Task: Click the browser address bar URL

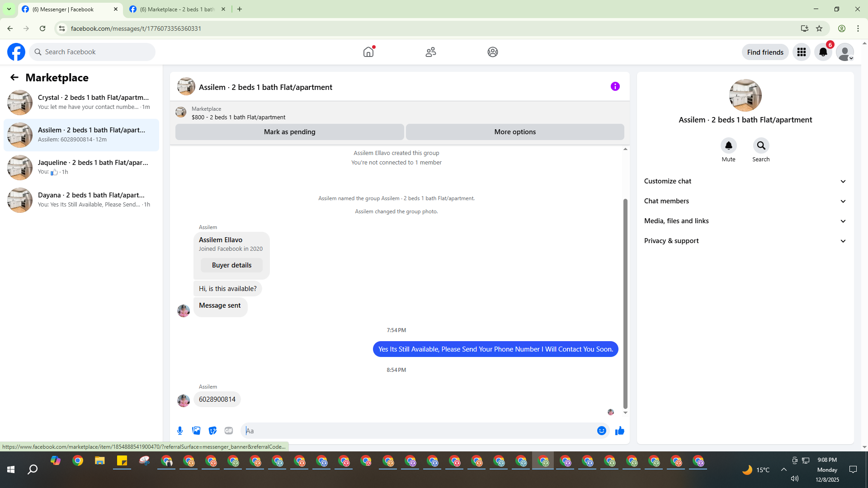Action: [136, 28]
